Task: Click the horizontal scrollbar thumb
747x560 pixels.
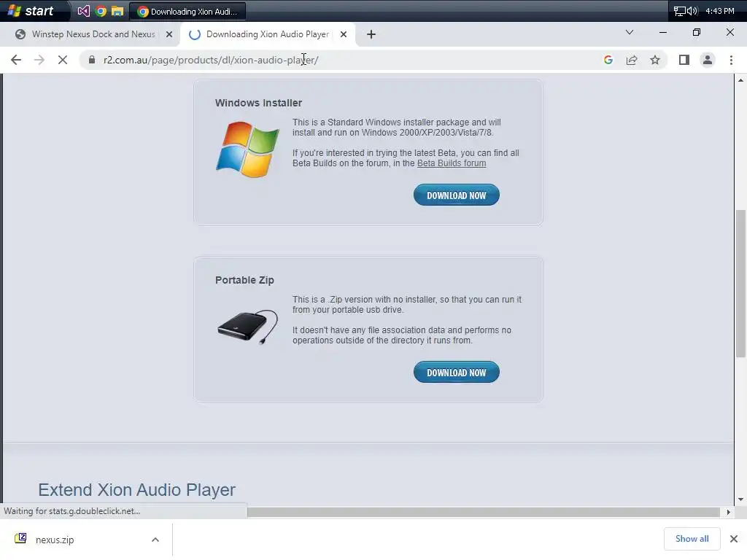Action: point(484,512)
